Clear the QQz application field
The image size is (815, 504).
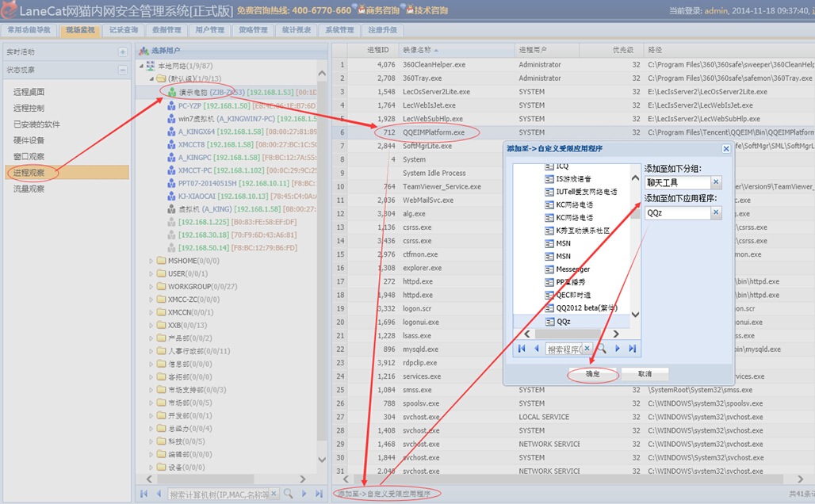point(715,212)
